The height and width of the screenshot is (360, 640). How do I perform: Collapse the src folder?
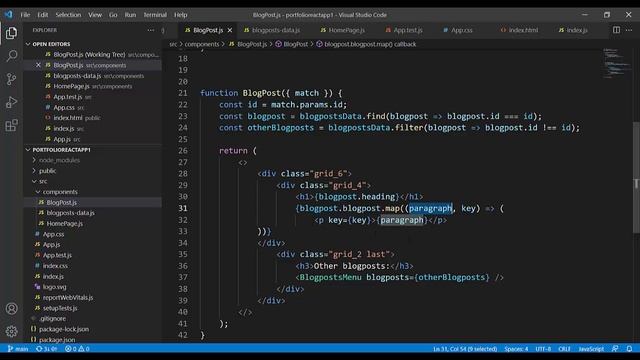point(92,181)
